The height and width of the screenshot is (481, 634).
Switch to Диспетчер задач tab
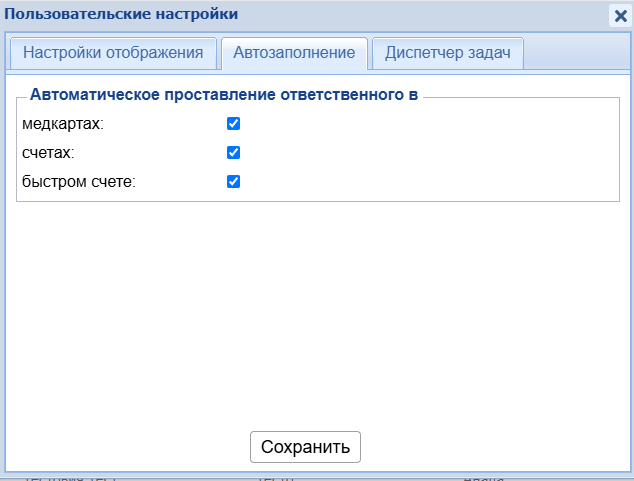click(448, 53)
